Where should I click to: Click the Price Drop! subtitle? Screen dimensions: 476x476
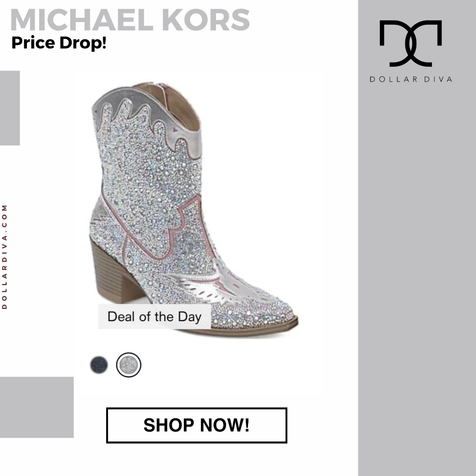[59, 42]
